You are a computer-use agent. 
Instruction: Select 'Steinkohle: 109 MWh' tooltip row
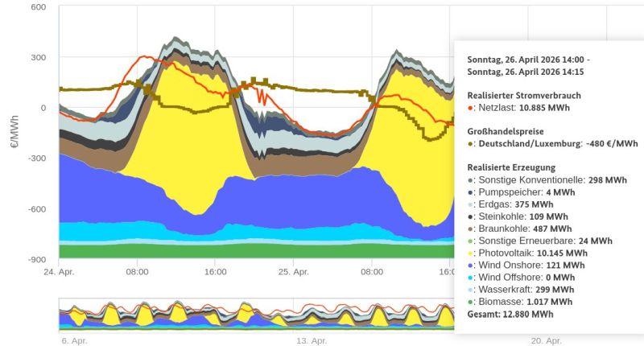click(x=518, y=216)
